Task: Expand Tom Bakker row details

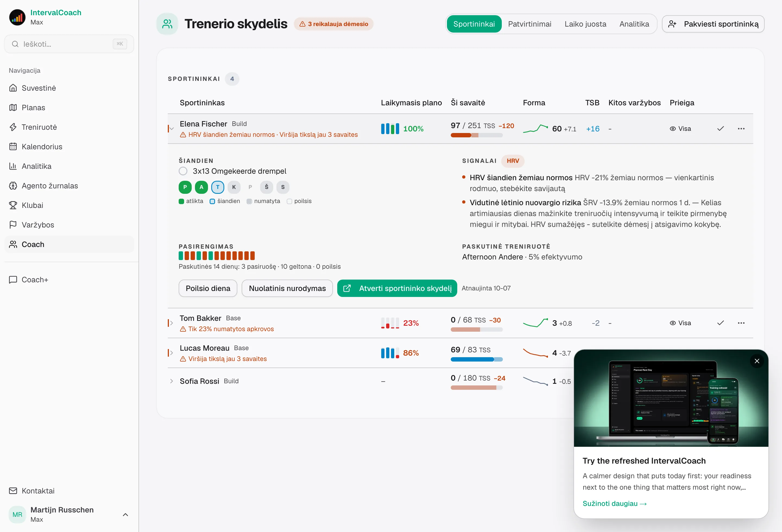Action: pos(172,323)
